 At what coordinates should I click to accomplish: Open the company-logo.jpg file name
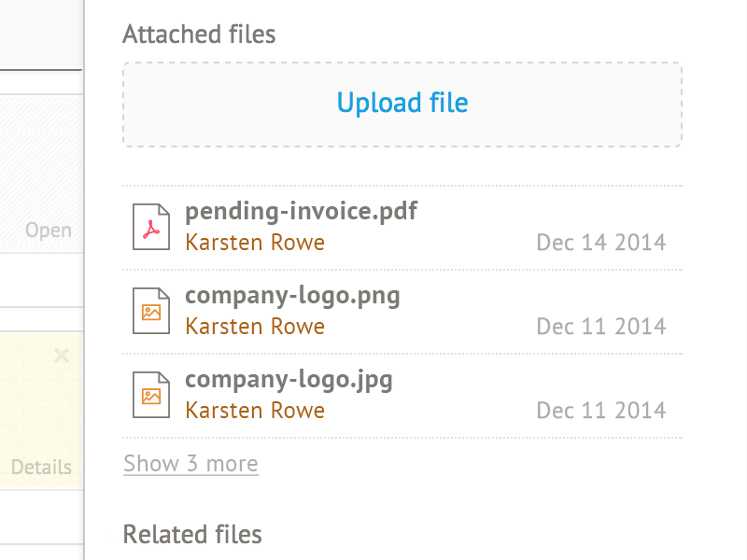pyautogui.click(x=289, y=380)
